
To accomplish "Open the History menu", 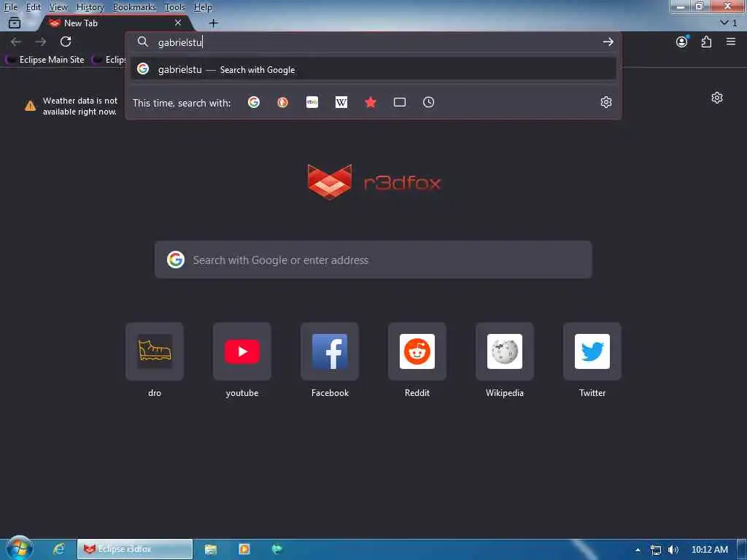I will tap(90, 7).
